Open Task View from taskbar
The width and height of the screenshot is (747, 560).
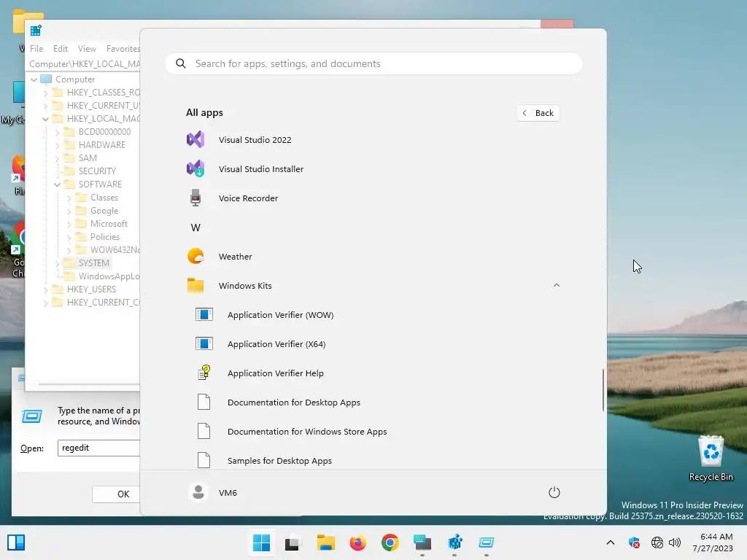(x=292, y=542)
